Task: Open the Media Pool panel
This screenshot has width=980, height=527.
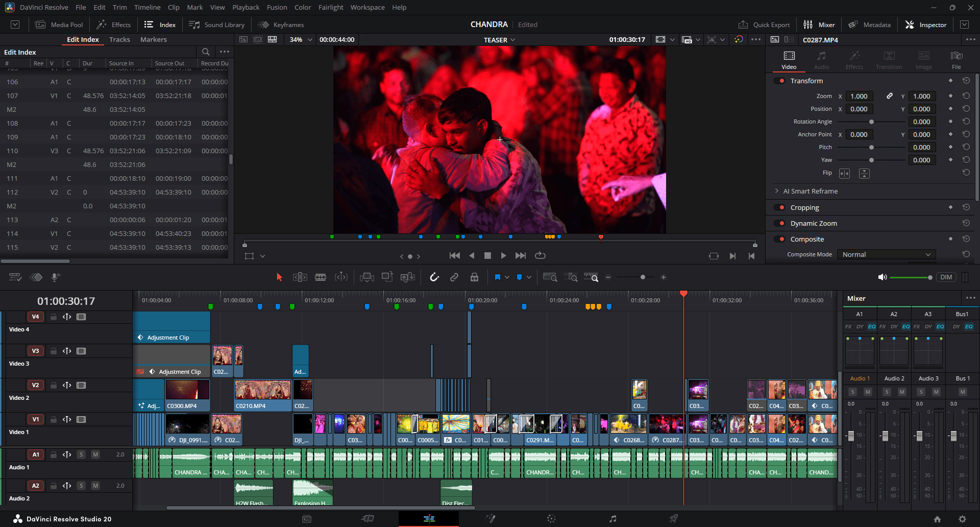Action: [59, 25]
